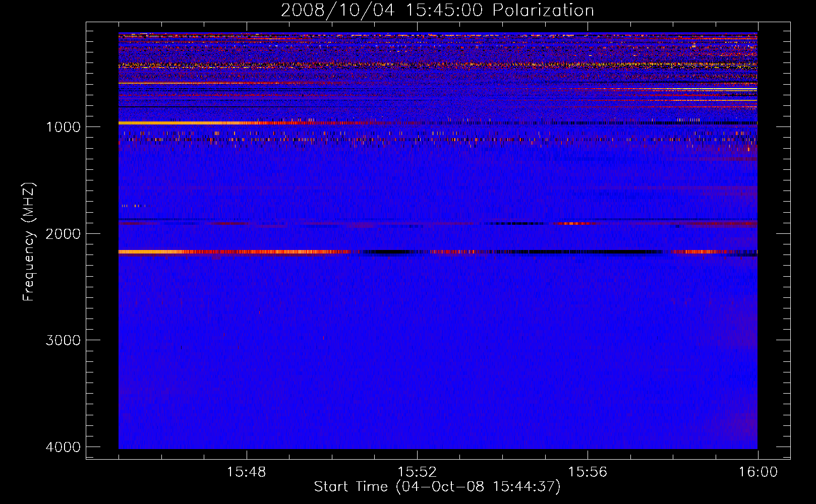Click the 4000 frequency tick label
Viewport: 816px width, 504px height.
63,447
